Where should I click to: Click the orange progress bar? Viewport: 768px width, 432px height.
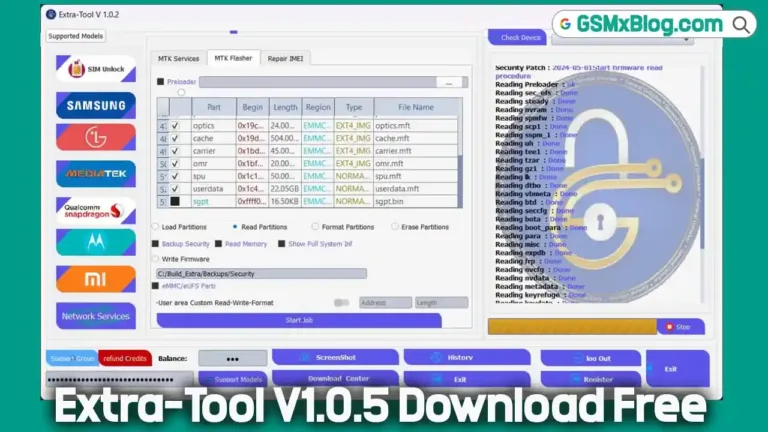(x=572, y=327)
